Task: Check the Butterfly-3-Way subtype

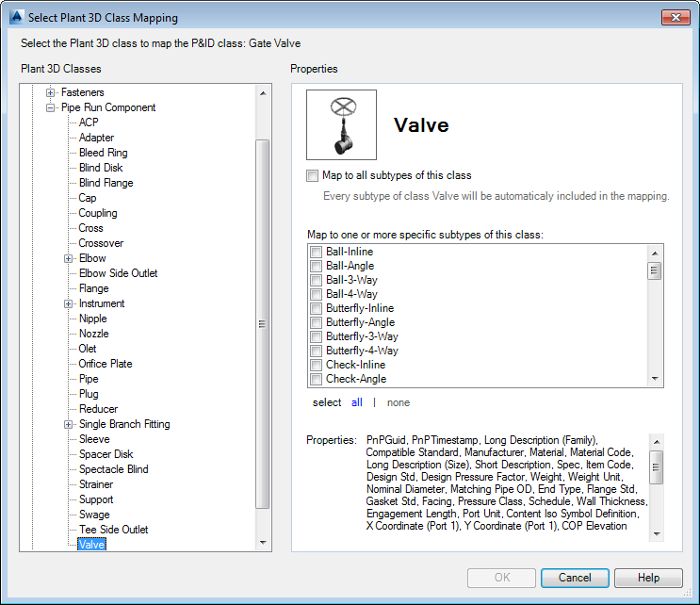Action: click(316, 336)
